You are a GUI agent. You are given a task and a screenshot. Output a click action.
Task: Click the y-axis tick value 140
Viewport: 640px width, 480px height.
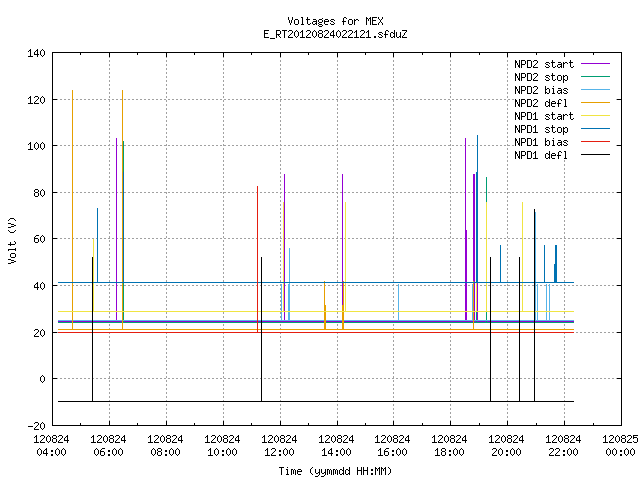tap(36, 53)
